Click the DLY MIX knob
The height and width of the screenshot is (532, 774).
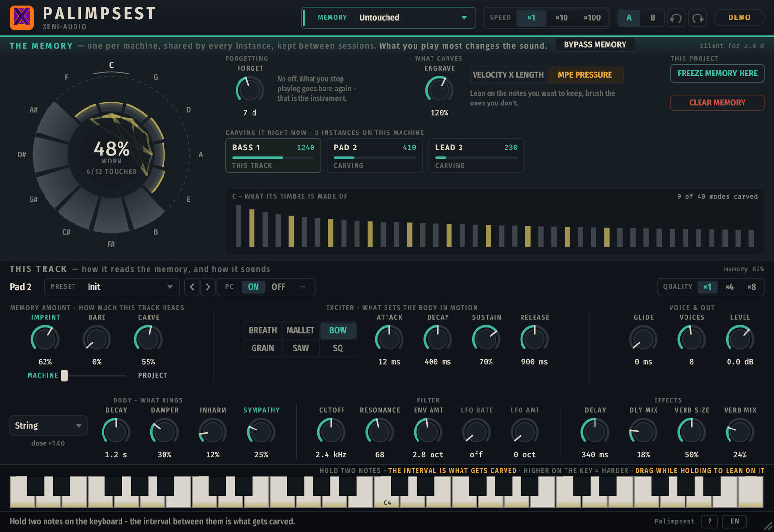[x=643, y=431]
